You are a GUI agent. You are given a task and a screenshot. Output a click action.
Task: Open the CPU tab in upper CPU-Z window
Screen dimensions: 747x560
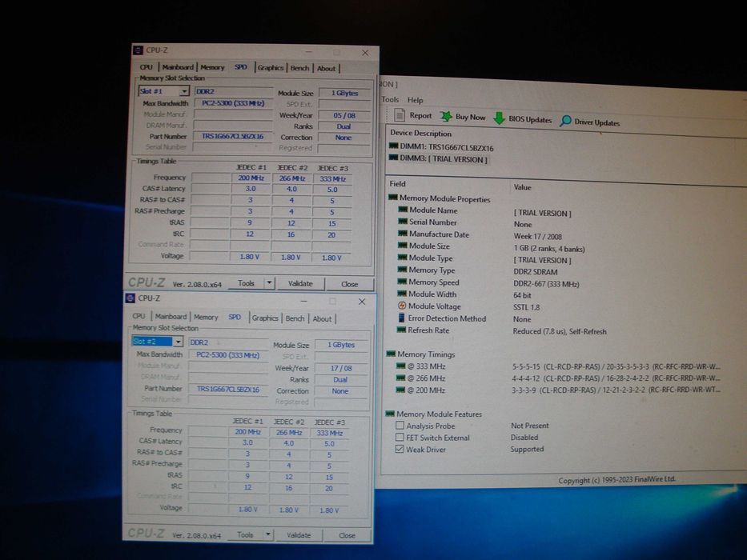click(x=147, y=67)
